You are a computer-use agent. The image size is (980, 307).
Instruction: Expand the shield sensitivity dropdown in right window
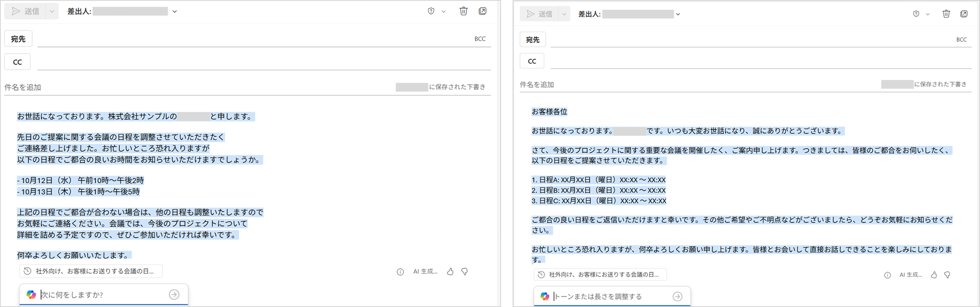[x=928, y=14]
